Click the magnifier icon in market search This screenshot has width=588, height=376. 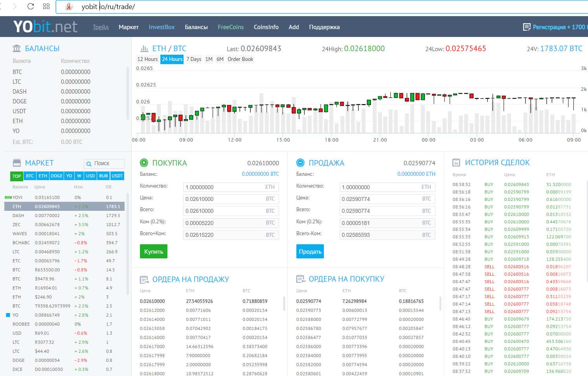coord(89,164)
